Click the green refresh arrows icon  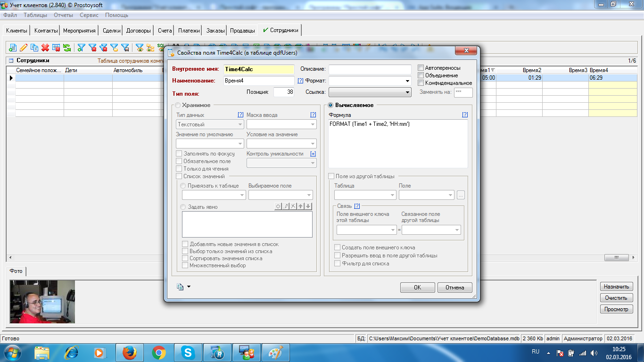click(x=67, y=48)
